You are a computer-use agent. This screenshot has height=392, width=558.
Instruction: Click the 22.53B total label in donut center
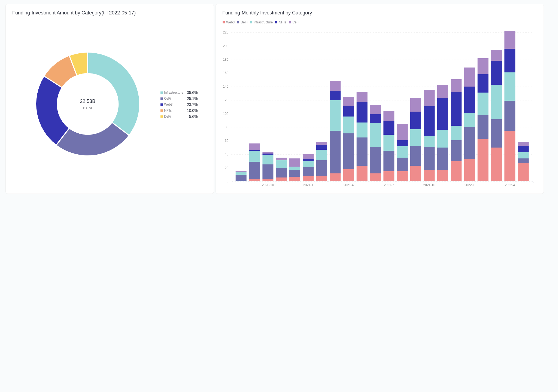coord(88,101)
